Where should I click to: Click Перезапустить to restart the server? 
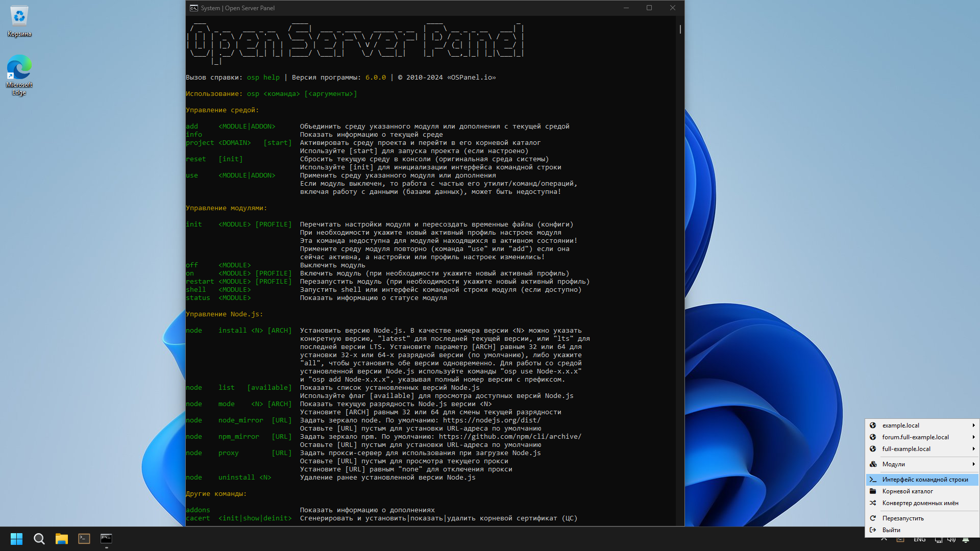point(903,518)
